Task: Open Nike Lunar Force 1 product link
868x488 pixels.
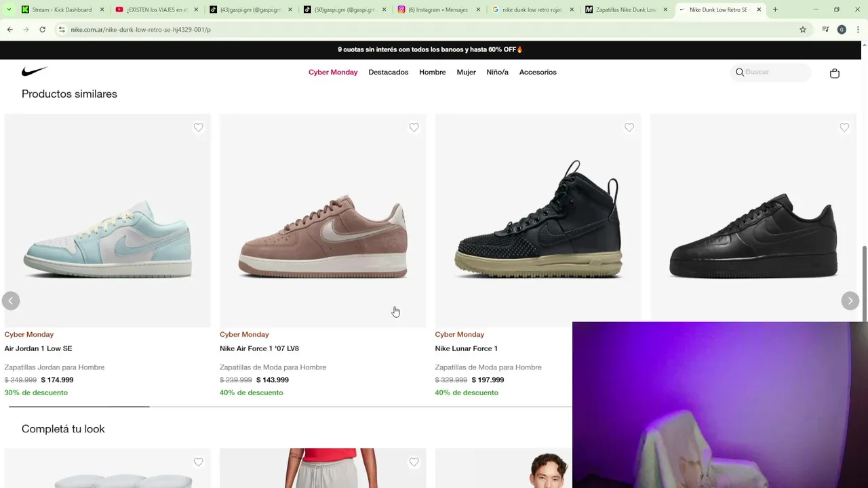Action: point(466,348)
